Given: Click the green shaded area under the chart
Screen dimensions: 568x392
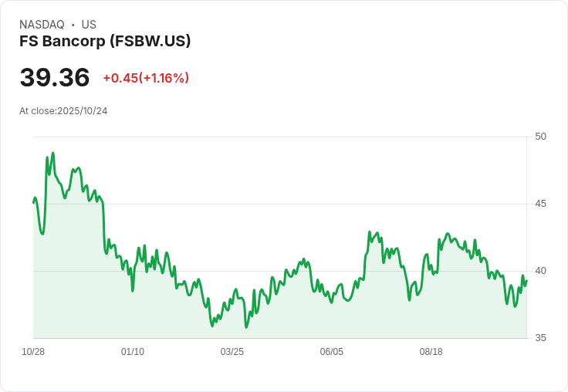Looking at the screenshot, I should pos(309,320).
